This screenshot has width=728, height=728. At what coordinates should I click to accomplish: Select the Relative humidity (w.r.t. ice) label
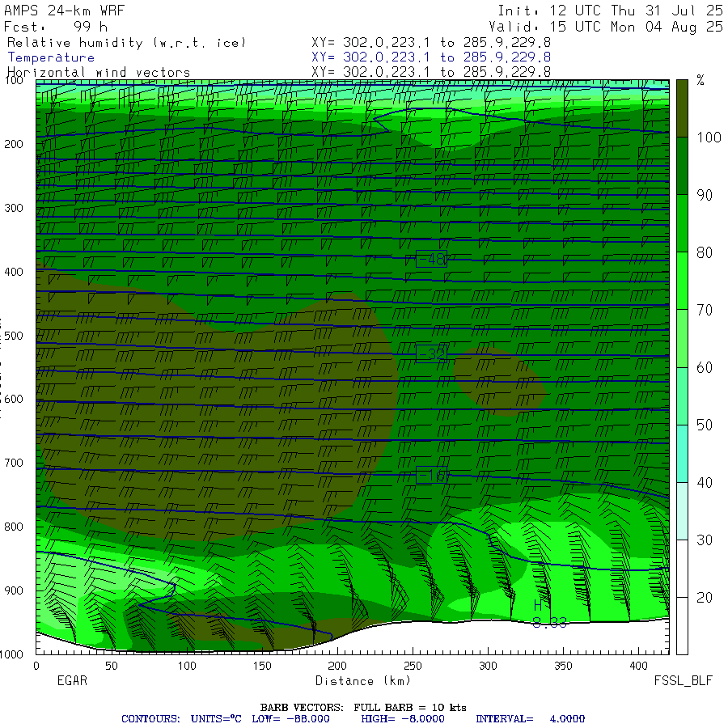[126, 43]
